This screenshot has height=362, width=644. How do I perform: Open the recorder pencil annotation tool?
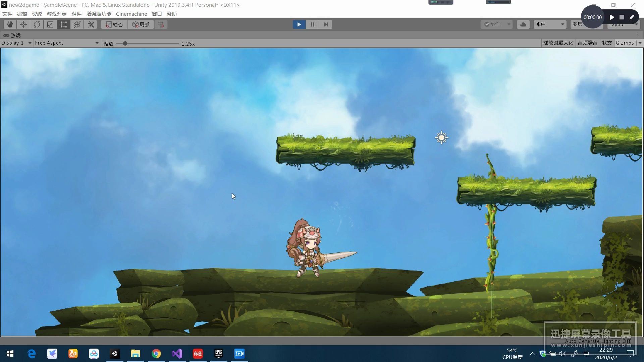click(x=632, y=17)
